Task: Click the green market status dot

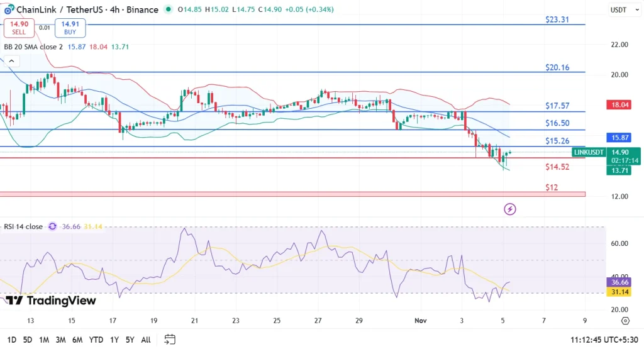Action: (x=168, y=9)
